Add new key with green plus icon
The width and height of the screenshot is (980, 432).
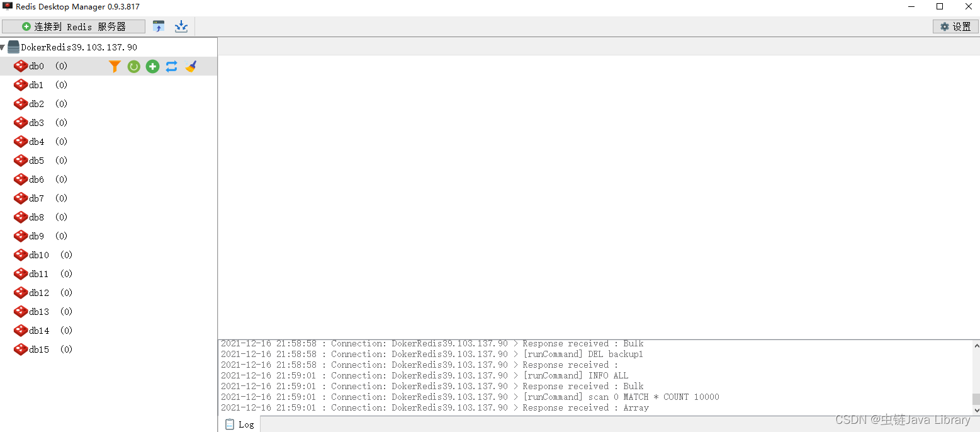pos(153,66)
